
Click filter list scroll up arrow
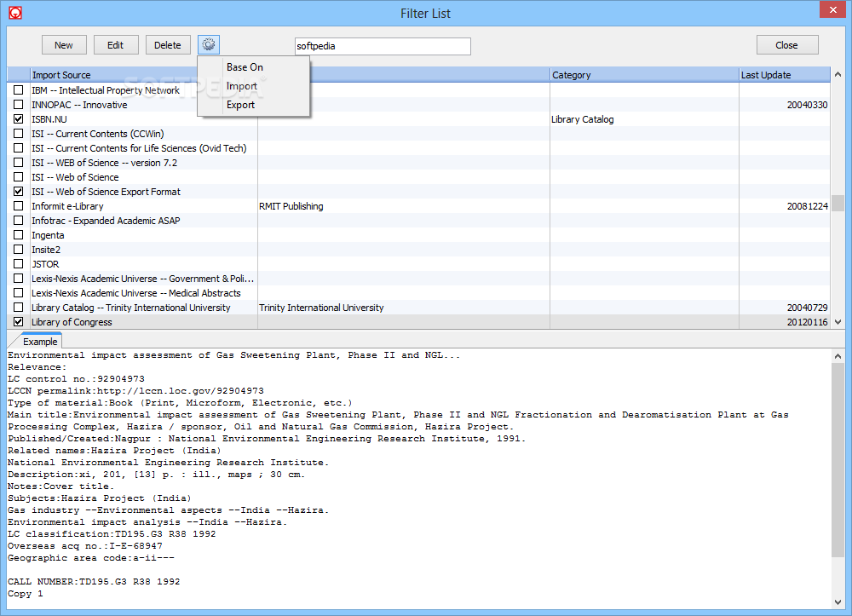838,74
